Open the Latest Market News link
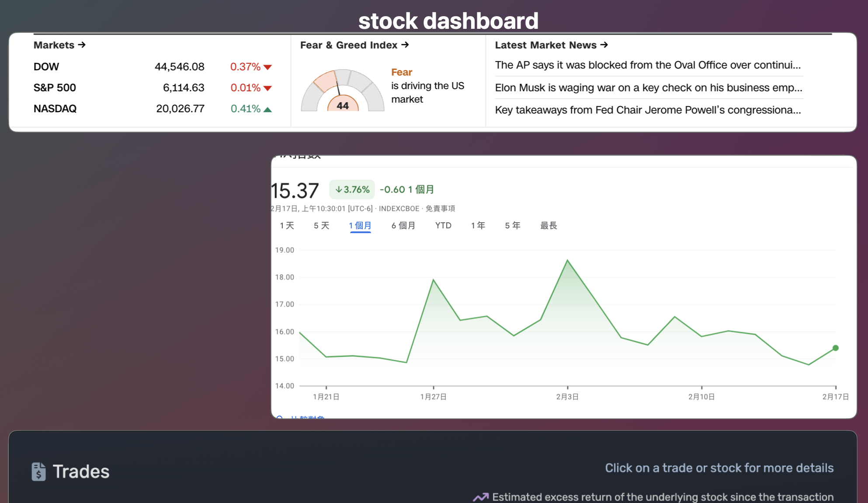The height and width of the screenshot is (503, 868). click(551, 45)
